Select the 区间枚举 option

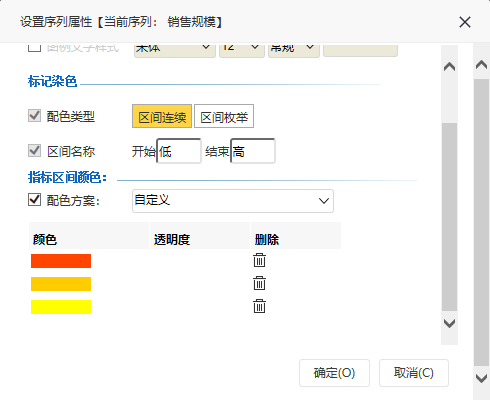pos(224,116)
